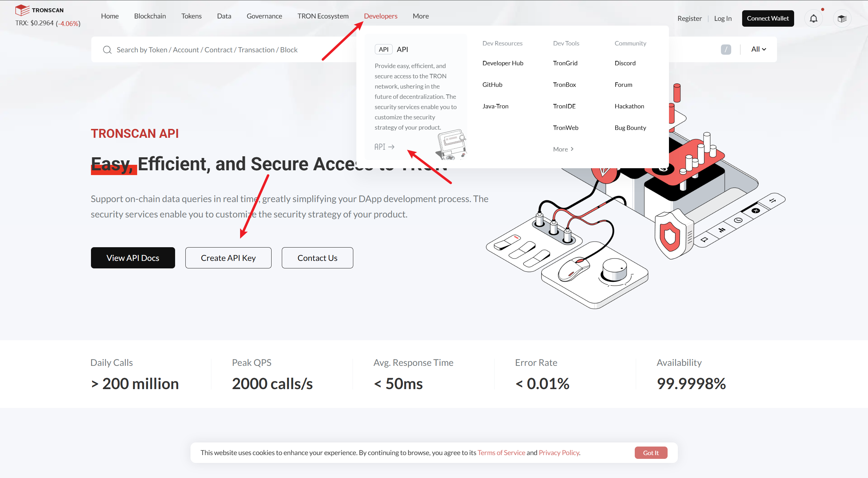Expand More under Dev Tools
This screenshot has height=478, width=868.
pos(563,149)
